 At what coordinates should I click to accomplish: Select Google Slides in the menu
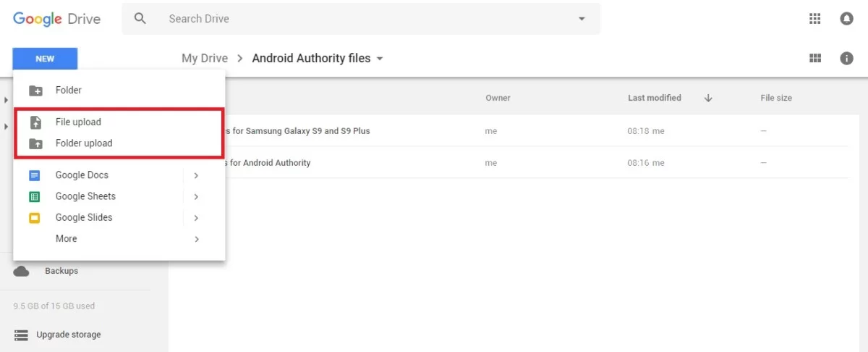coord(84,217)
